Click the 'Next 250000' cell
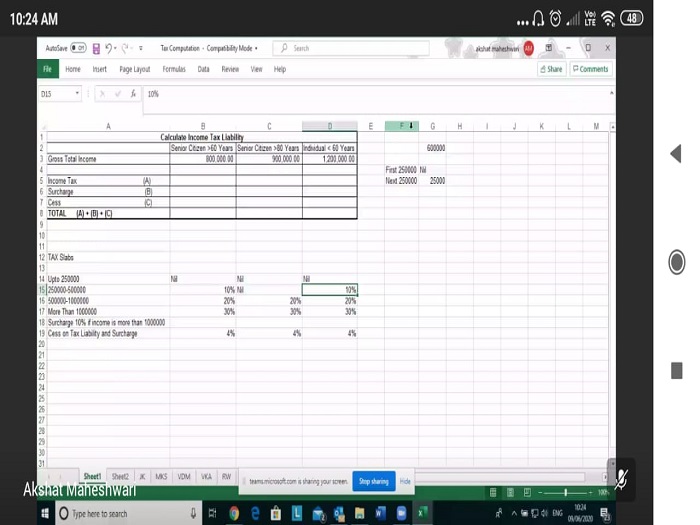This screenshot has height=525, width=700. tap(401, 181)
